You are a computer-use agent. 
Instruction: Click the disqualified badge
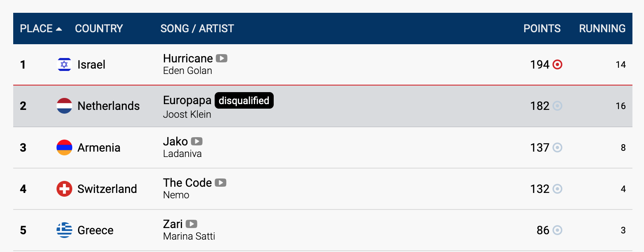coord(244,100)
